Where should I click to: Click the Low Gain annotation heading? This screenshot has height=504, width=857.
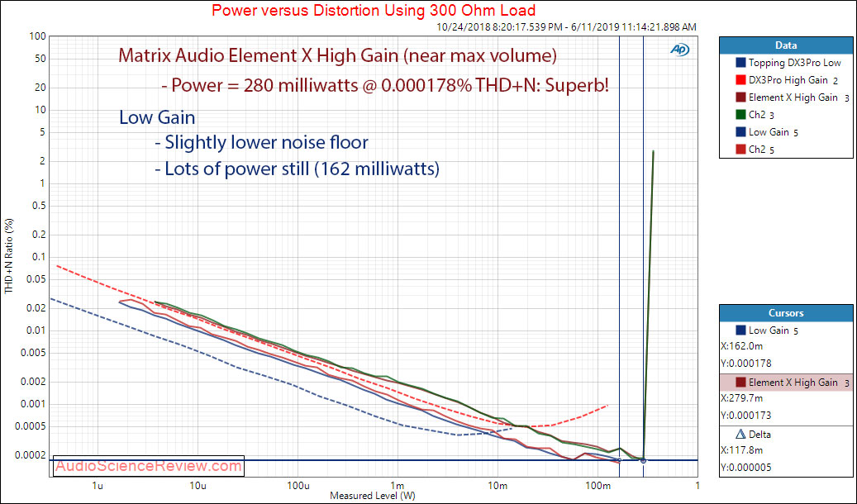(157, 117)
